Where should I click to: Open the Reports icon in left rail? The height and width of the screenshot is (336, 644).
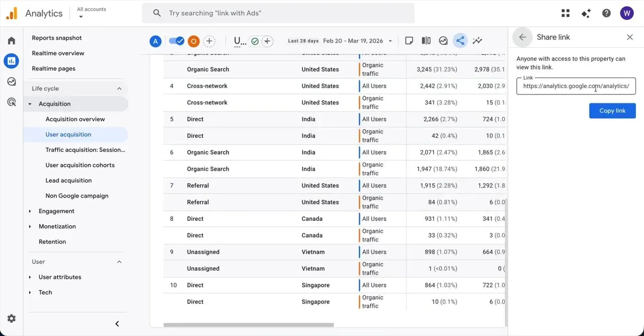coord(12,61)
